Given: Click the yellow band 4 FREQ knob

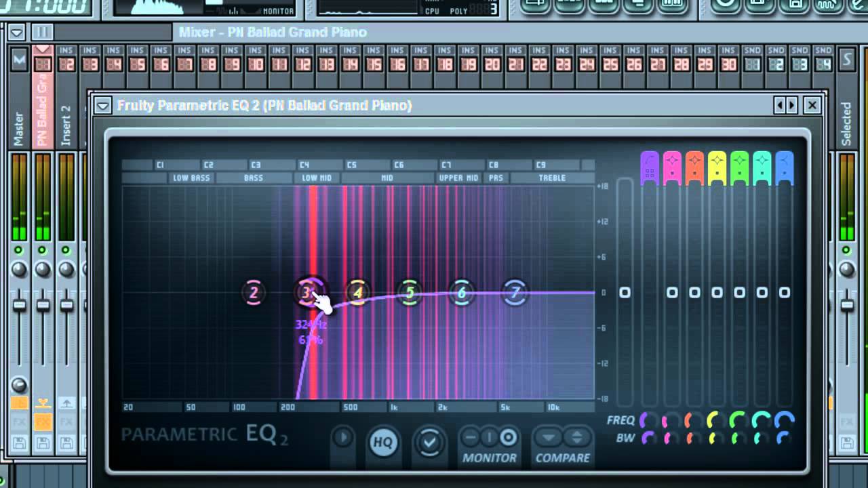Looking at the screenshot, I should click(717, 420).
